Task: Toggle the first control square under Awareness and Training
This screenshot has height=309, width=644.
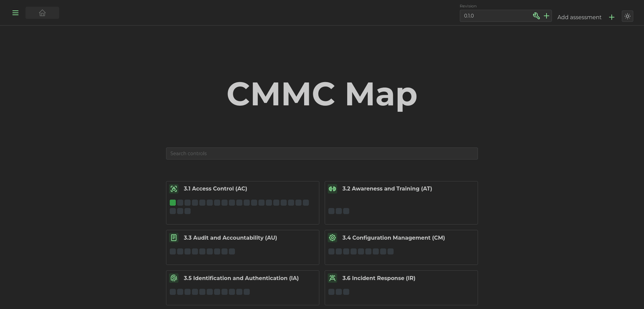Action: click(331, 211)
